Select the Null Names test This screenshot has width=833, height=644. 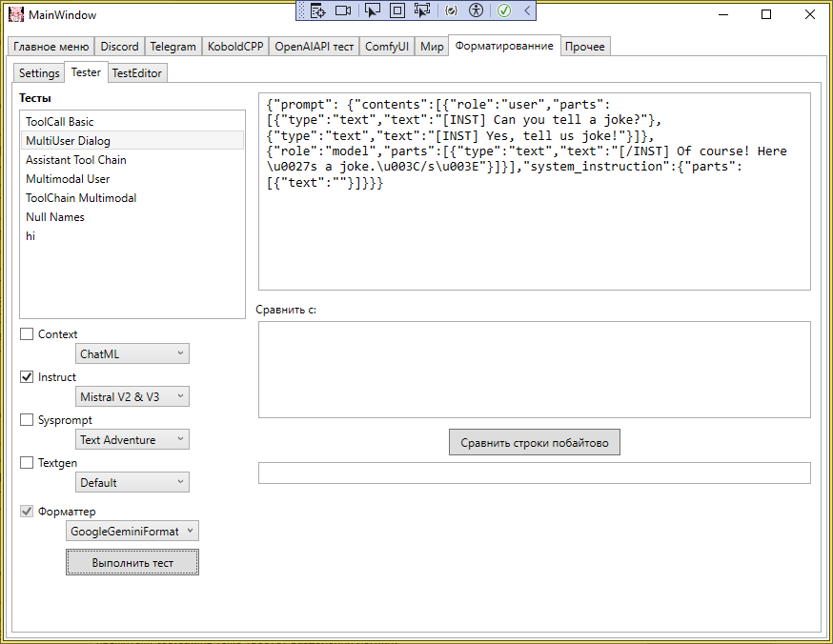pos(132,217)
